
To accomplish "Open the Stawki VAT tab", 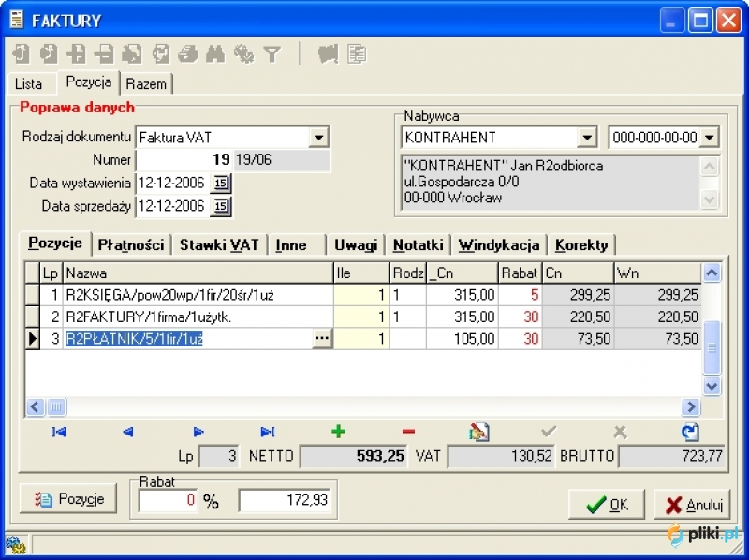I will pos(219,245).
